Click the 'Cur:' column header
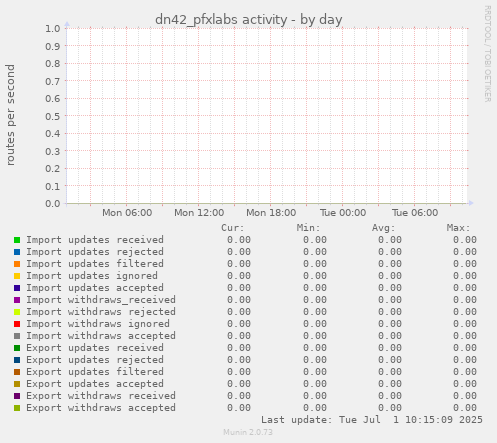This screenshot has height=443, width=497. click(x=233, y=228)
